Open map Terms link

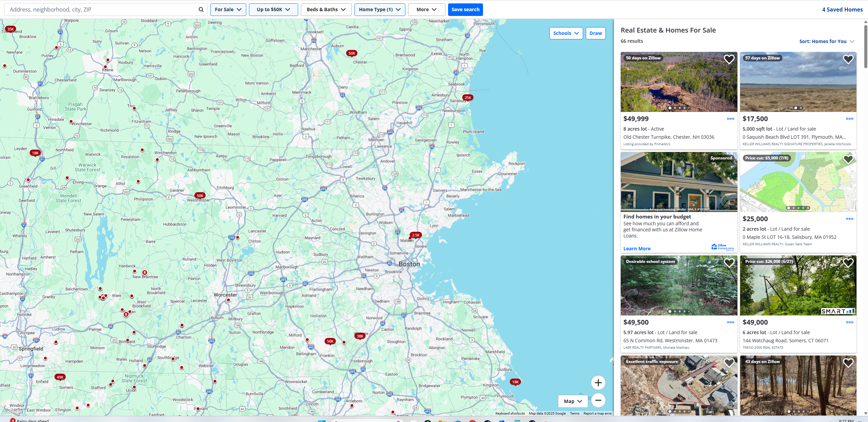[x=575, y=413]
